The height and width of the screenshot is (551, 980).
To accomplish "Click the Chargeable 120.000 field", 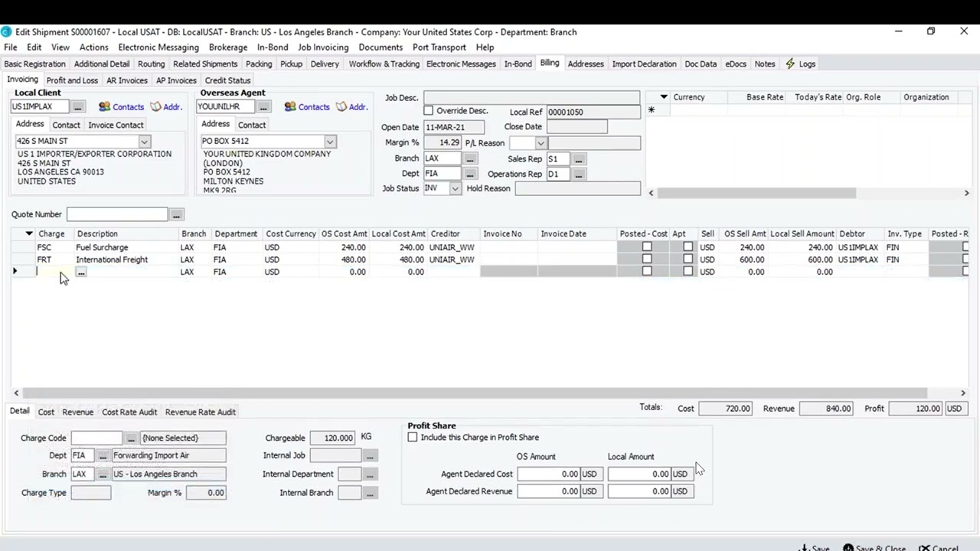I will click(x=333, y=438).
